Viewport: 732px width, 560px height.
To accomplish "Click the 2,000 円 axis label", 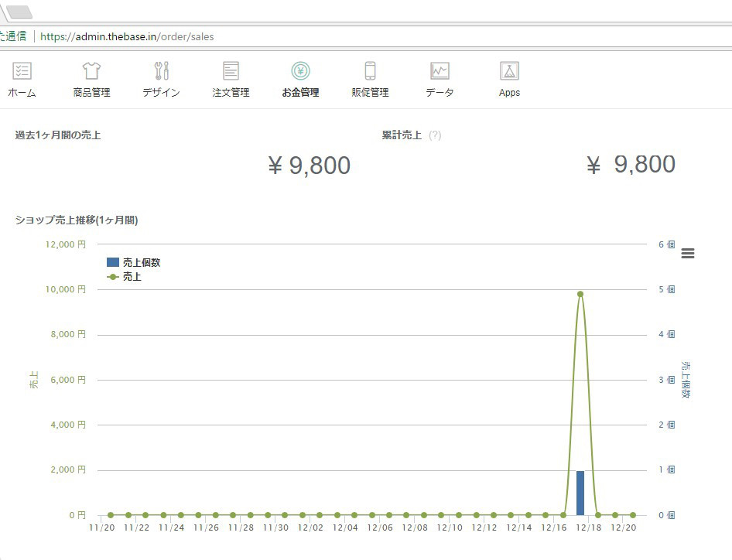I will (68, 470).
